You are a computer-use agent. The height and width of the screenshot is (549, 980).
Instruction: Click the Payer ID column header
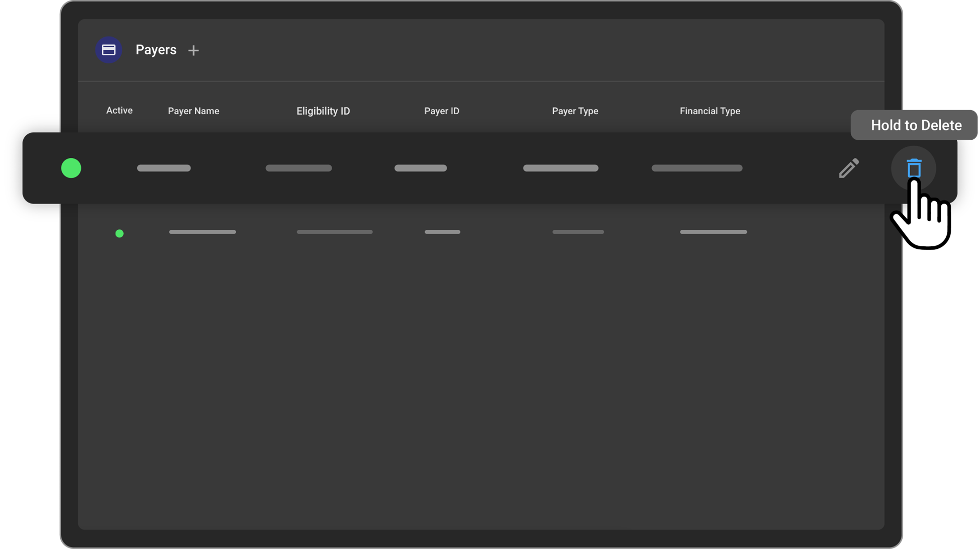click(442, 111)
